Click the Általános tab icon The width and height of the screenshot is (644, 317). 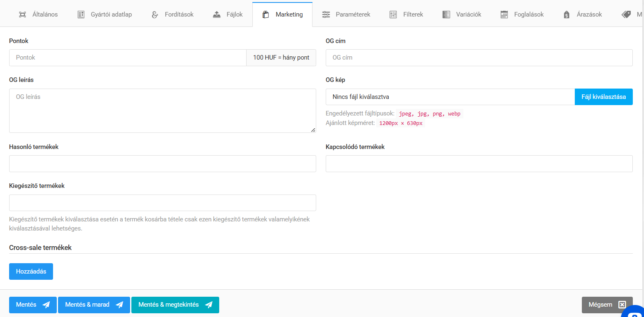pos(22,14)
